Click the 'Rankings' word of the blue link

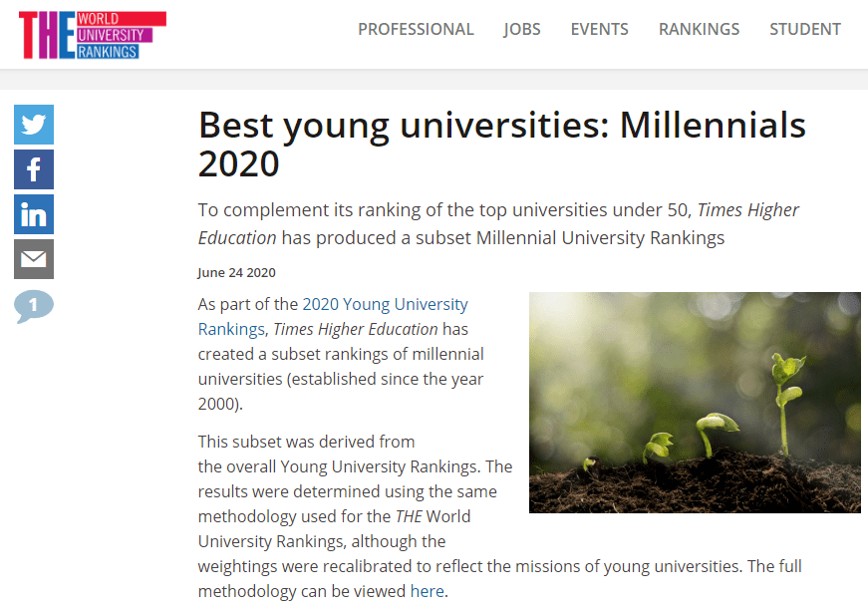click(x=231, y=329)
